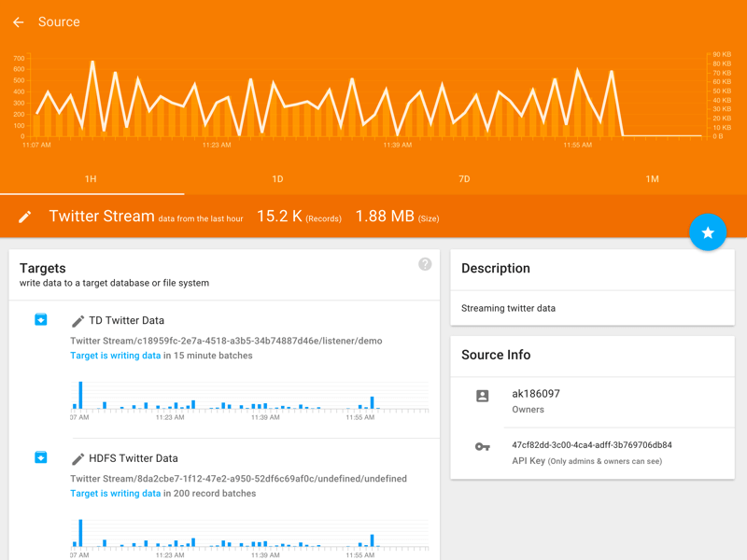The height and width of the screenshot is (560, 747).
Task: Click the blue target icon beside TD Twitter Data
Action: [x=40, y=320]
